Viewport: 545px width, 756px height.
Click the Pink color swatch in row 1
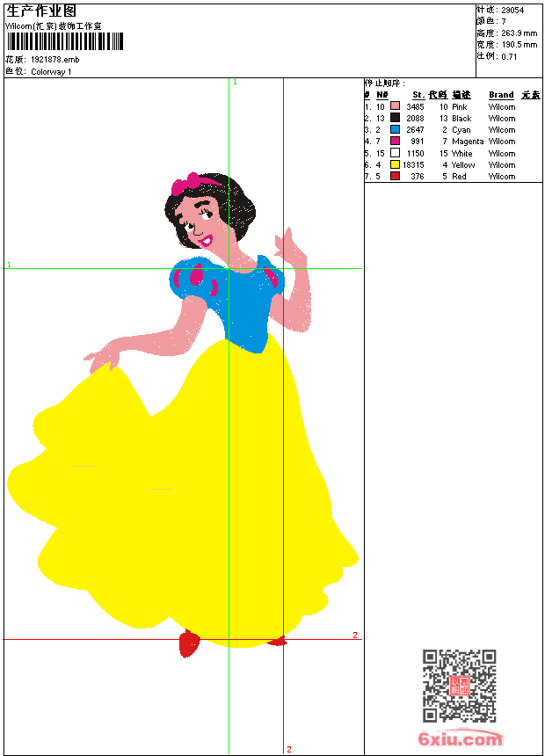coord(395,106)
